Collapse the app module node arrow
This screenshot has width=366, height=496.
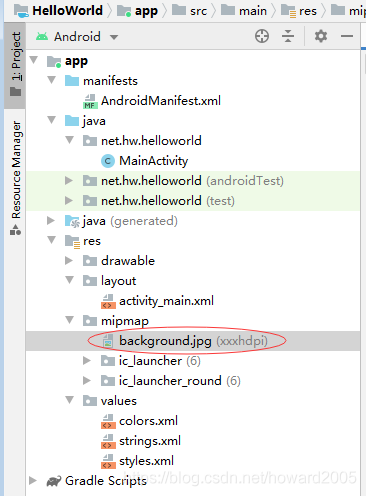(x=34, y=60)
